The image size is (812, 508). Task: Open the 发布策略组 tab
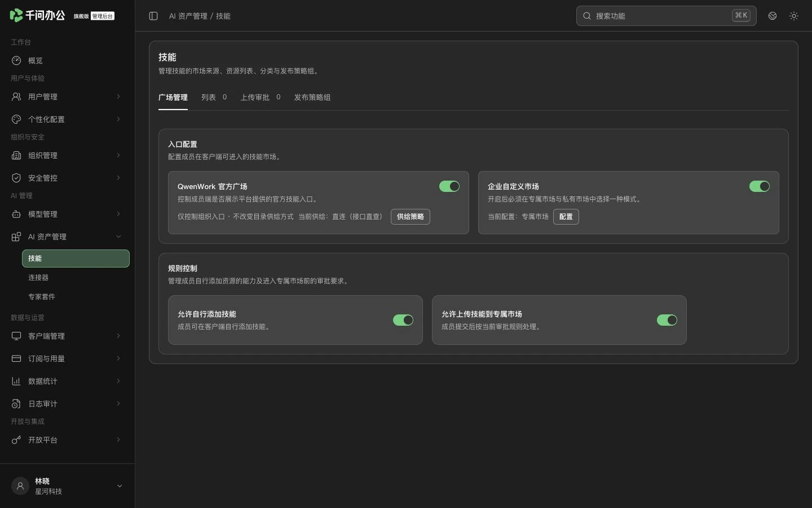coord(312,97)
